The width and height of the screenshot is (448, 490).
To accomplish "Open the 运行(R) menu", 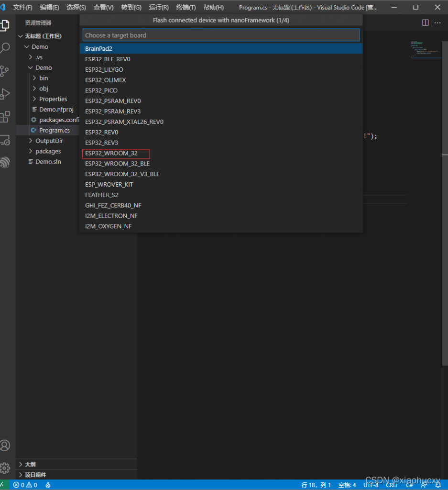I will coord(159,7).
